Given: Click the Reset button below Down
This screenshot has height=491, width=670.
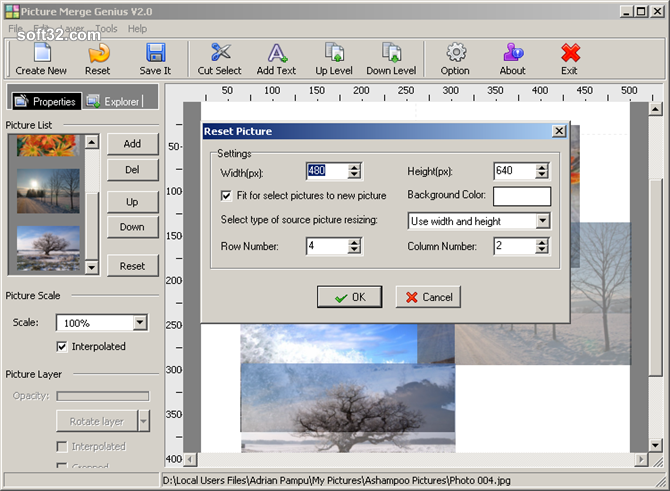Looking at the screenshot, I should tap(132, 266).
